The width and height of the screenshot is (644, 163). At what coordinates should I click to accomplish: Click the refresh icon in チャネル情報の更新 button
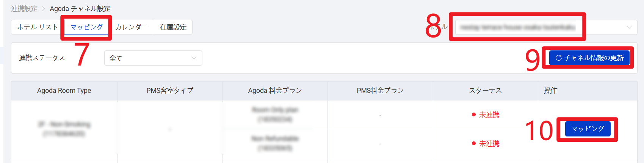558,58
